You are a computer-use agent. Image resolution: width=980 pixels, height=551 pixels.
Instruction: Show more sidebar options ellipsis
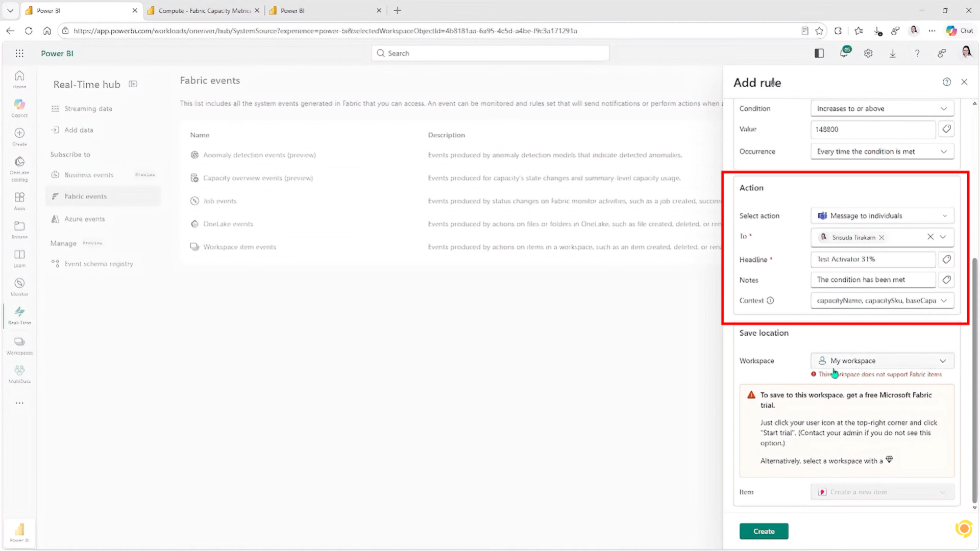(19, 403)
